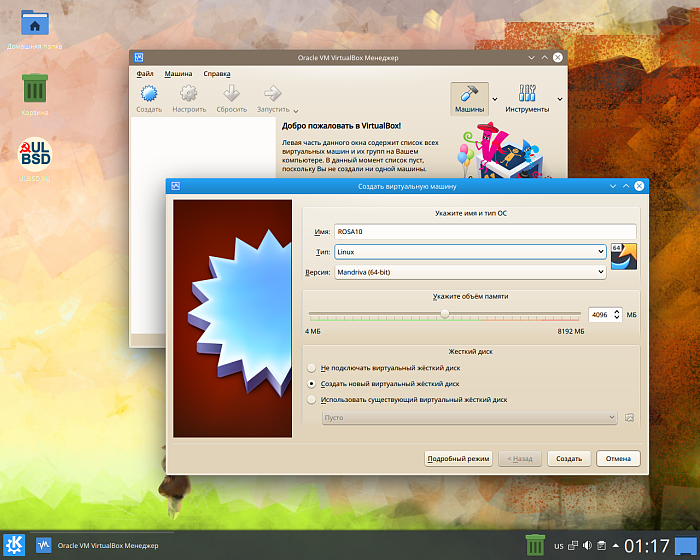Open the KDE application launcher
Viewport: 700px width, 560px height.
[x=14, y=545]
